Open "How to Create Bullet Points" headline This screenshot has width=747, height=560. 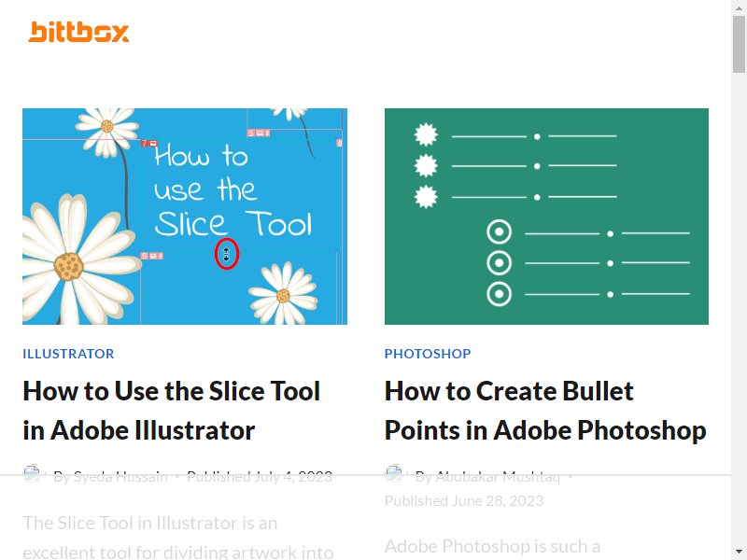545,411
